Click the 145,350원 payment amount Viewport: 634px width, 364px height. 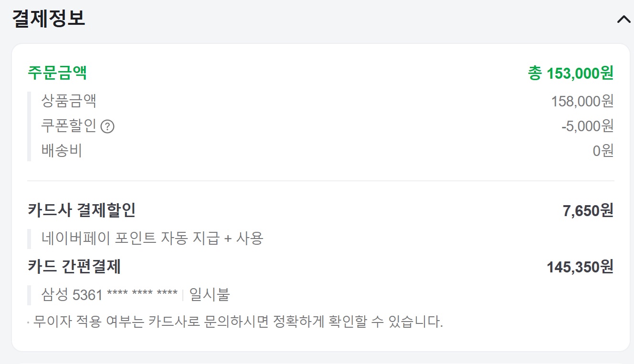pyautogui.click(x=580, y=267)
